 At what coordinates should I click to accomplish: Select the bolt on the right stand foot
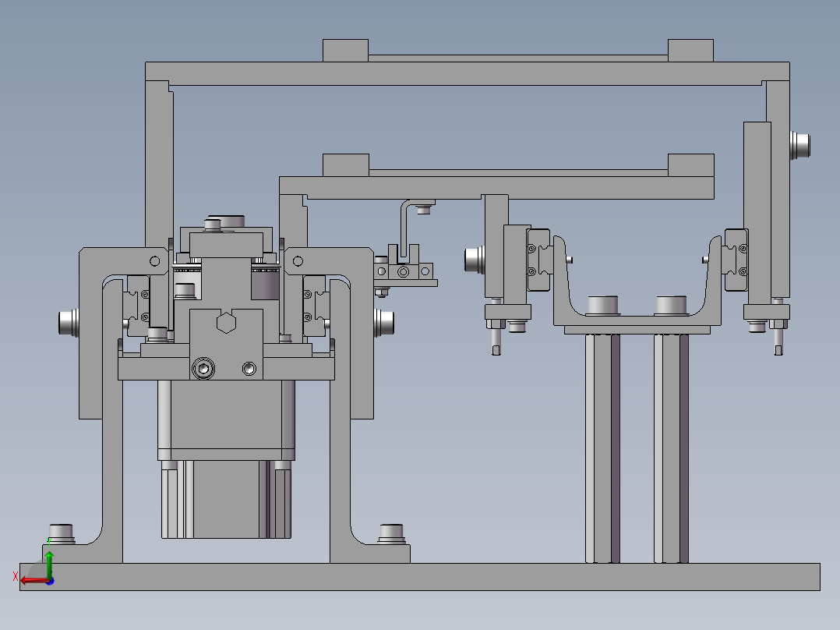coord(392,533)
